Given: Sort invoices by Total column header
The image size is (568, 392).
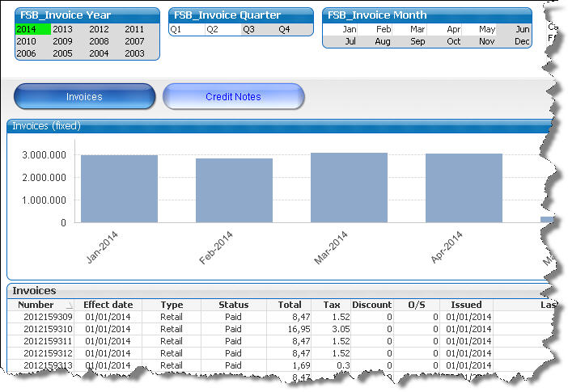Looking at the screenshot, I should 289,305.
